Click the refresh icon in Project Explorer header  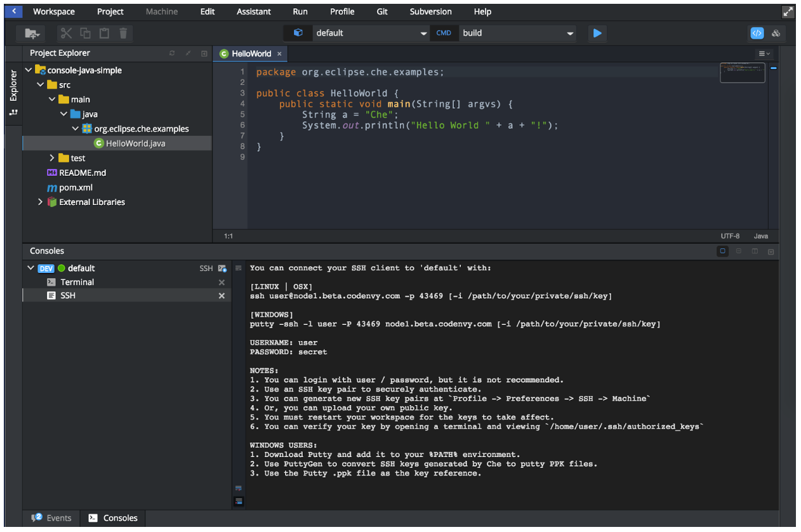[172, 53]
